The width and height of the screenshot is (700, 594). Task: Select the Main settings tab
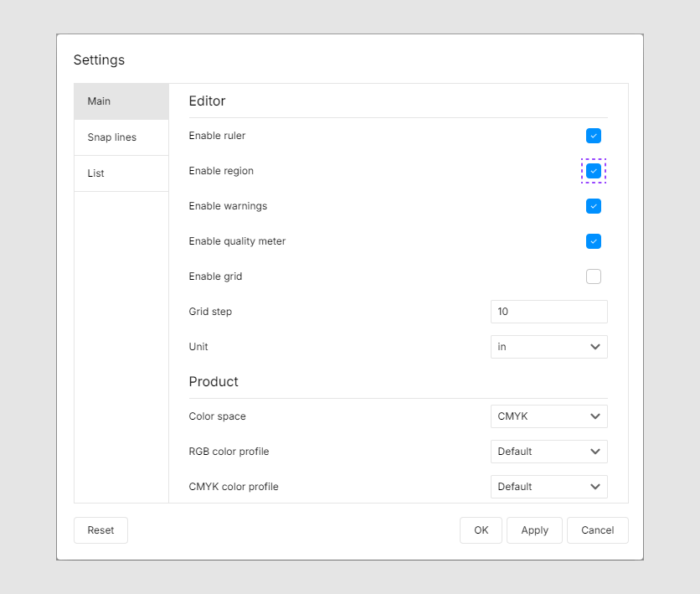121,101
